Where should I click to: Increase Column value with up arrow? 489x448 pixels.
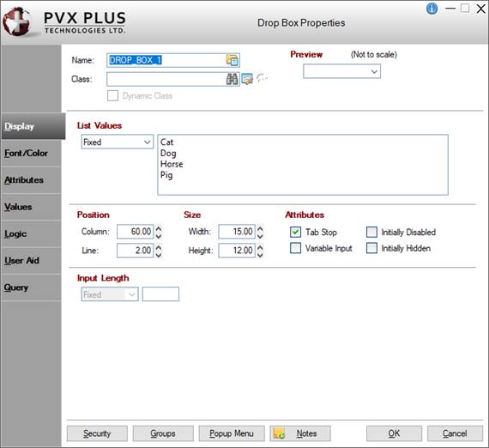pos(159,228)
